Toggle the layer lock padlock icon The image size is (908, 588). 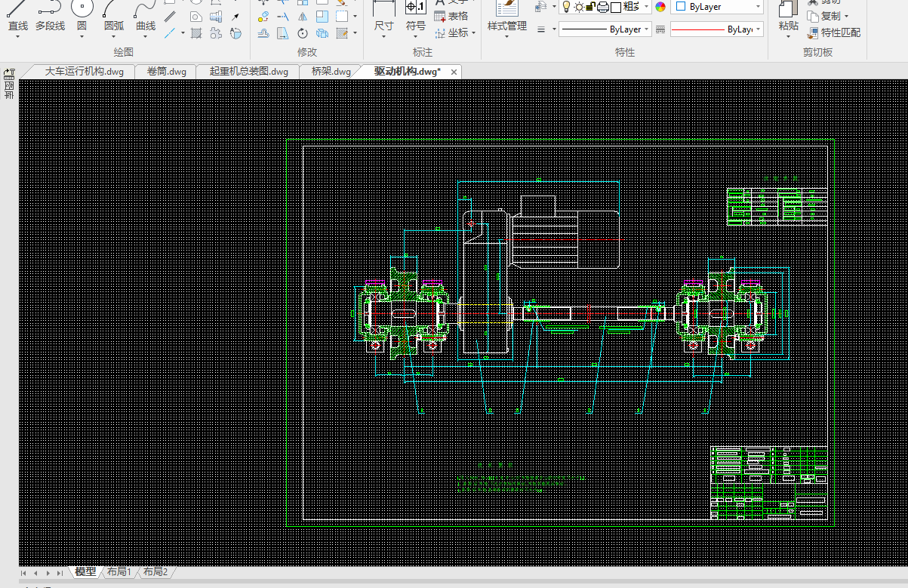pos(590,7)
